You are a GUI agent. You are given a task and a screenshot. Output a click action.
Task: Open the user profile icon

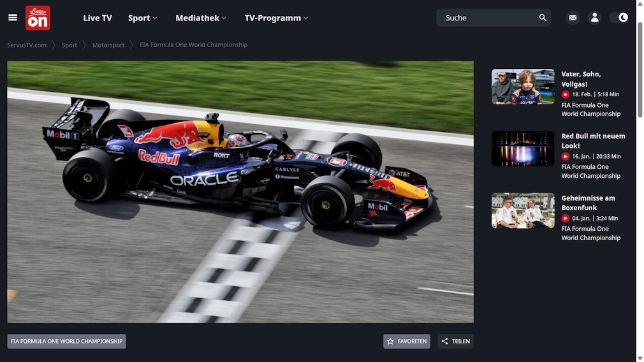tap(594, 18)
